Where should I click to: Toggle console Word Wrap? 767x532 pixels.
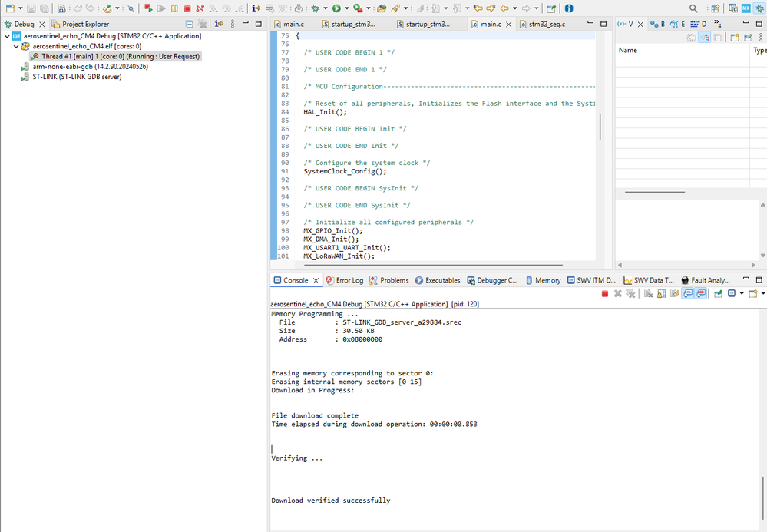click(x=675, y=293)
